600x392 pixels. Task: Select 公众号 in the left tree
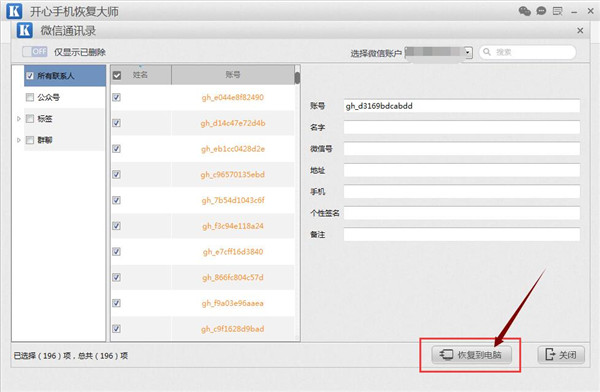coord(49,97)
